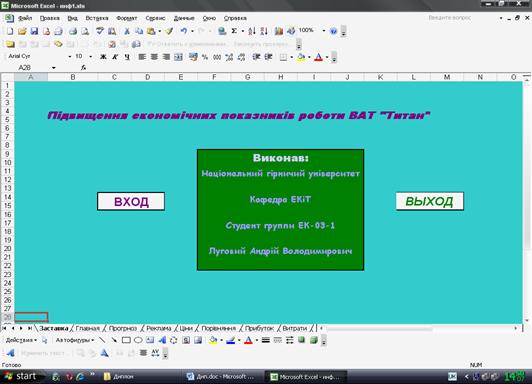The height and width of the screenshot is (384, 532).
Task: Launch the Chart Wizard icon
Action: click(x=279, y=31)
